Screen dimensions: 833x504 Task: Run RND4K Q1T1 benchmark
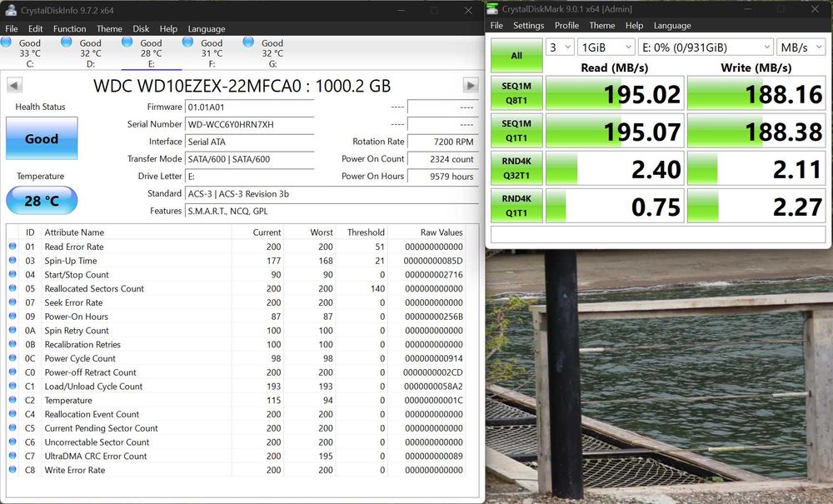click(x=516, y=206)
